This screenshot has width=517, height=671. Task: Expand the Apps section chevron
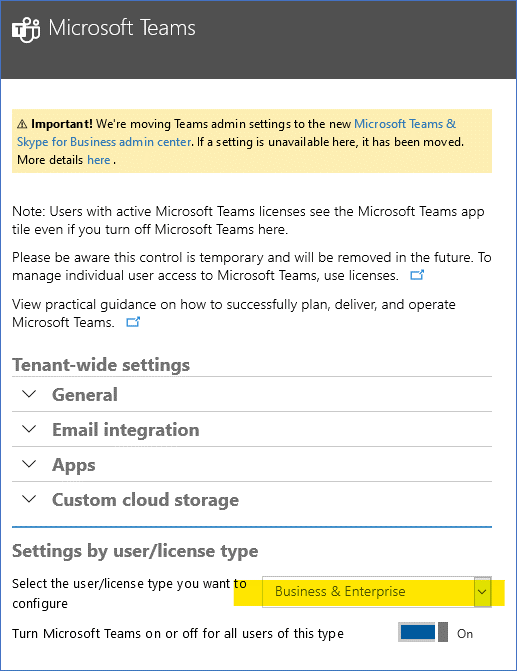pyautogui.click(x=29, y=464)
